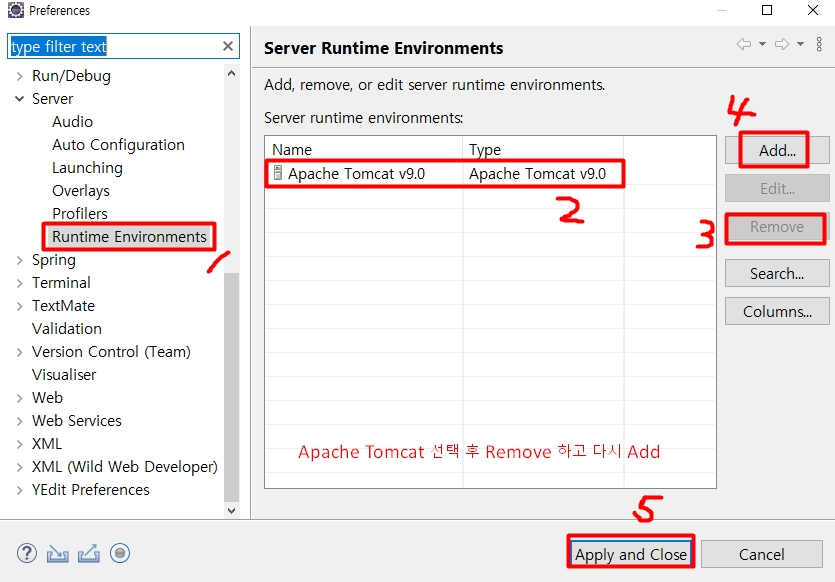
Task: Select the Run/Debug category label
Action: coord(71,76)
